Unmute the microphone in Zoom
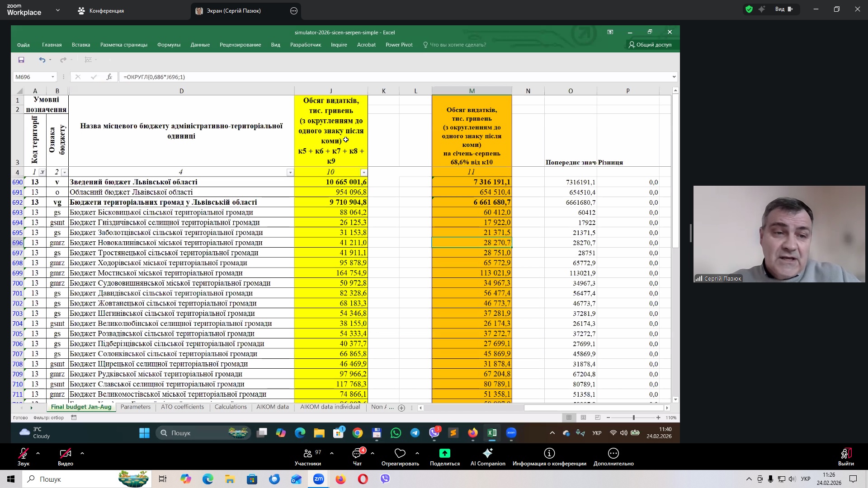 24,454
